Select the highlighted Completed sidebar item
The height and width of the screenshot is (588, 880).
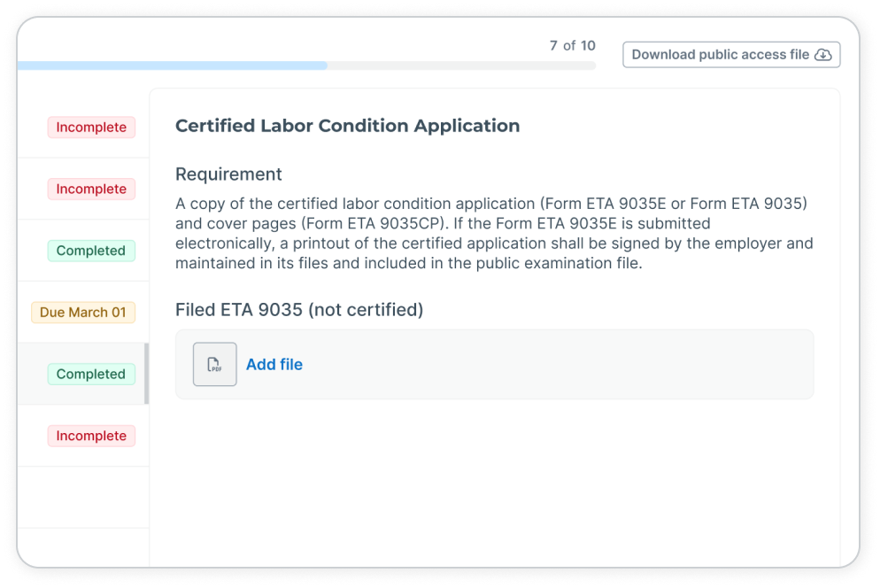[x=91, y=374]
